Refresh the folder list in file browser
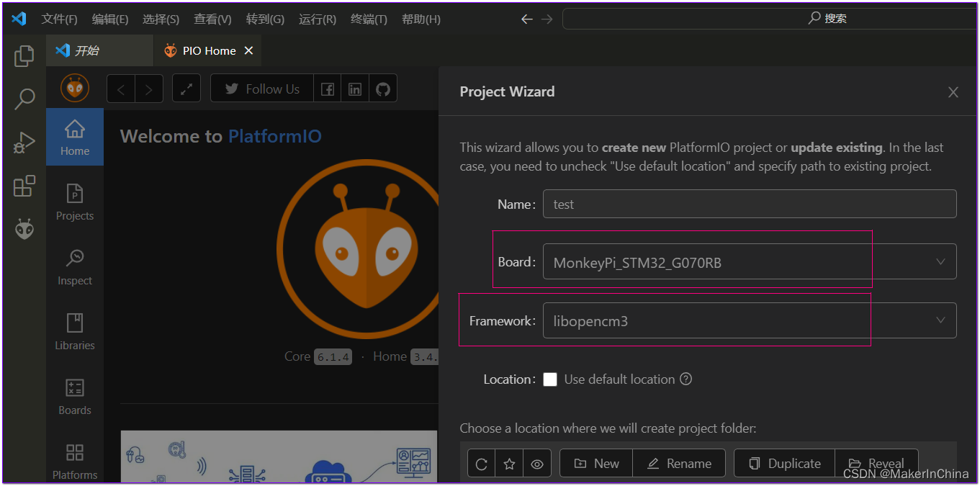This screenshot has height=486, width=980. tap(482, 464)
